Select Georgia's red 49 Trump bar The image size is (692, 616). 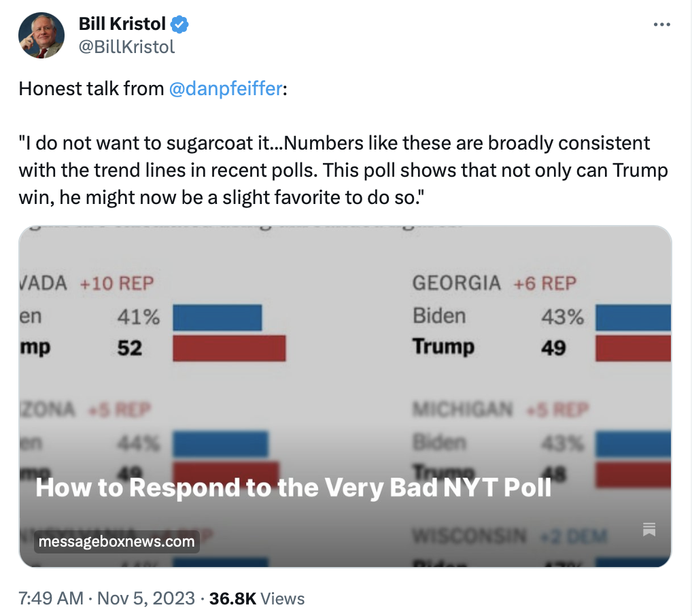pos(633,348)
